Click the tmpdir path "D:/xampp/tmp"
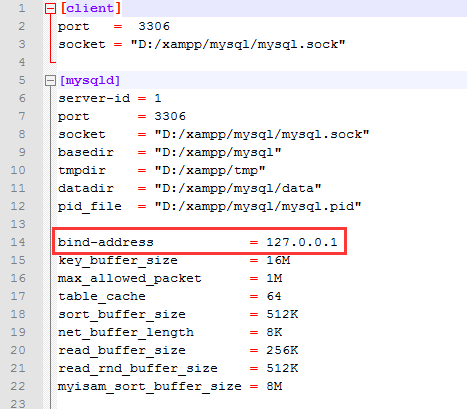This screenshot has width=467, height=409. pyautogui.click(x=210, y=170)
